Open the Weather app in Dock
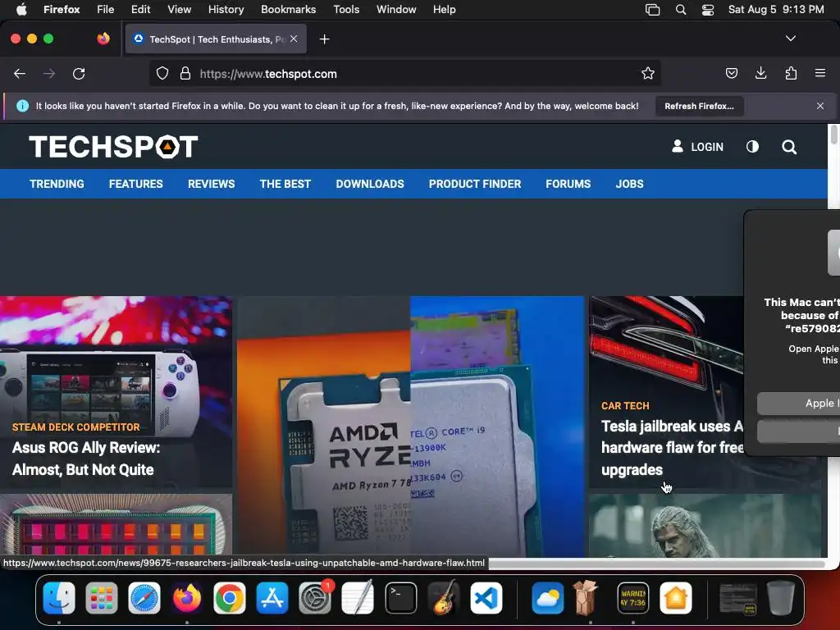This screenshot has width=840, height=630. click(x=547, y=598)
